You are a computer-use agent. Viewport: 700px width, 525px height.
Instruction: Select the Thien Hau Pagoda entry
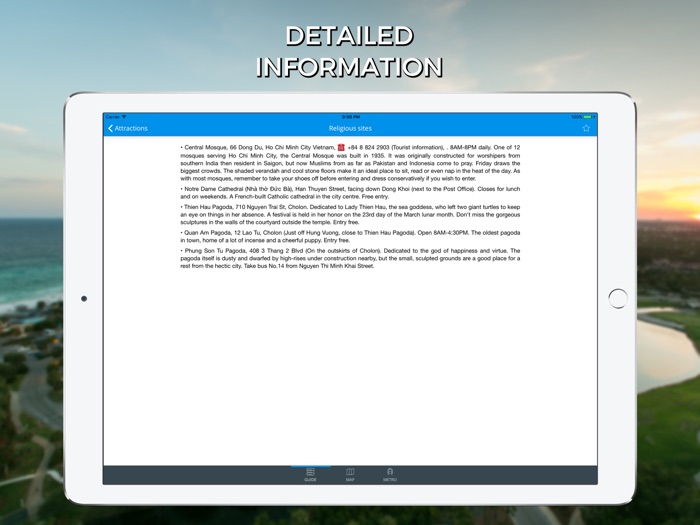(350, 214)
